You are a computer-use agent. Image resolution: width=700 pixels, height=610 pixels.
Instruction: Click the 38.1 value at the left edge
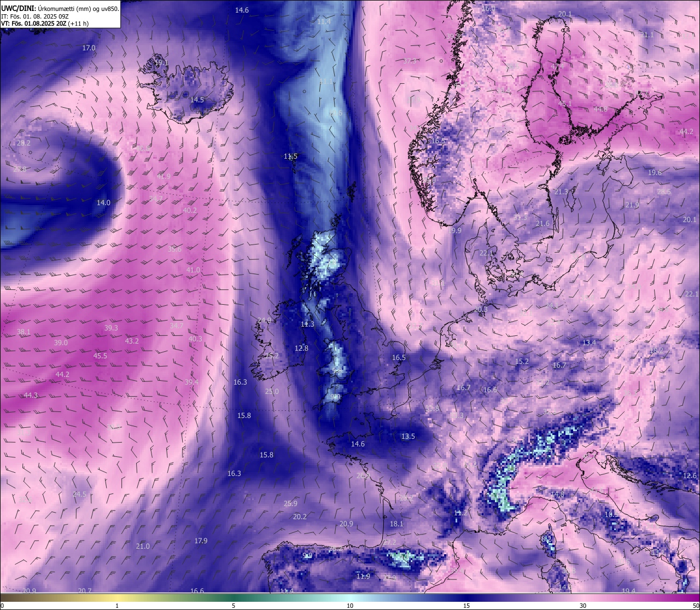tap(24, 332)
